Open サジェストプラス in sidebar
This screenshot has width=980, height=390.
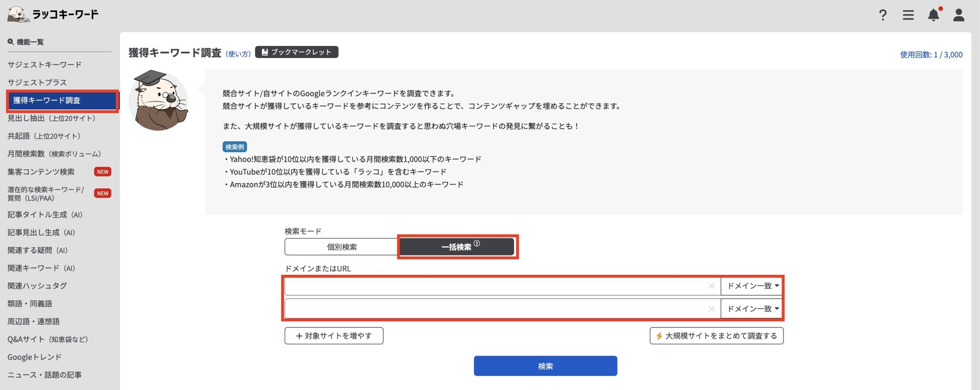(x=37, y=82)
